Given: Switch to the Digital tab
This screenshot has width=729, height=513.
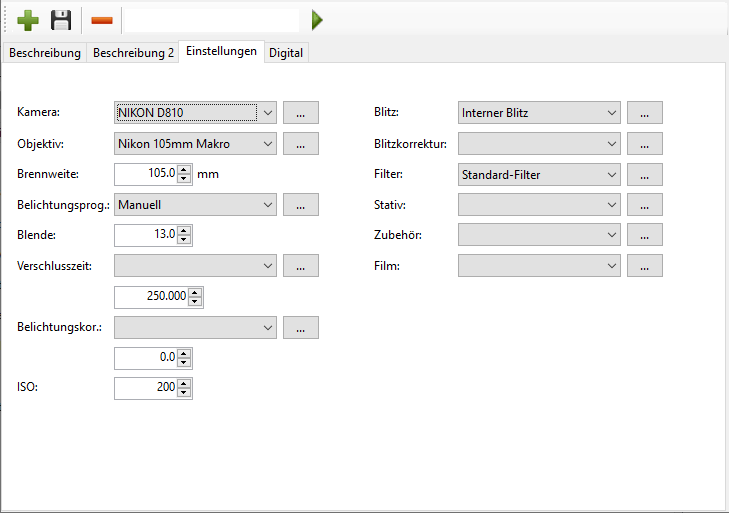Looking at the screenshot, I should coord(286,53).
